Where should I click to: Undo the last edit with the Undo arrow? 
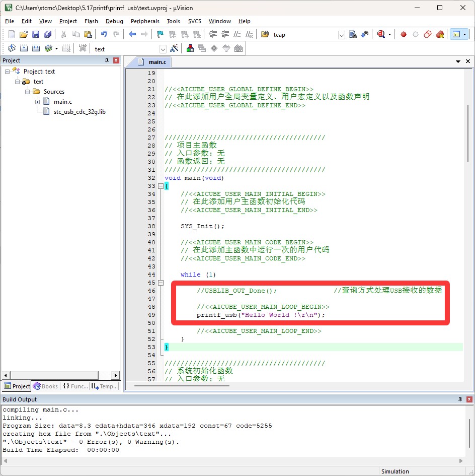coord(104,34)
